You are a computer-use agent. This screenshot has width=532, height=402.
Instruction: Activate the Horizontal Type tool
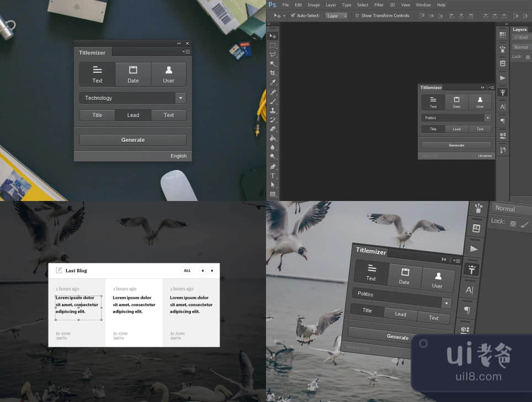(x=273, y=176)
